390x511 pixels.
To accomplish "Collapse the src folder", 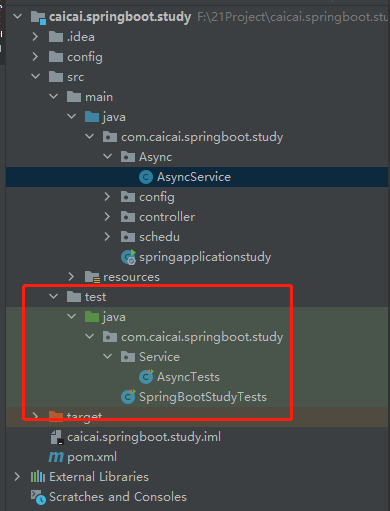I will [35, 77].
